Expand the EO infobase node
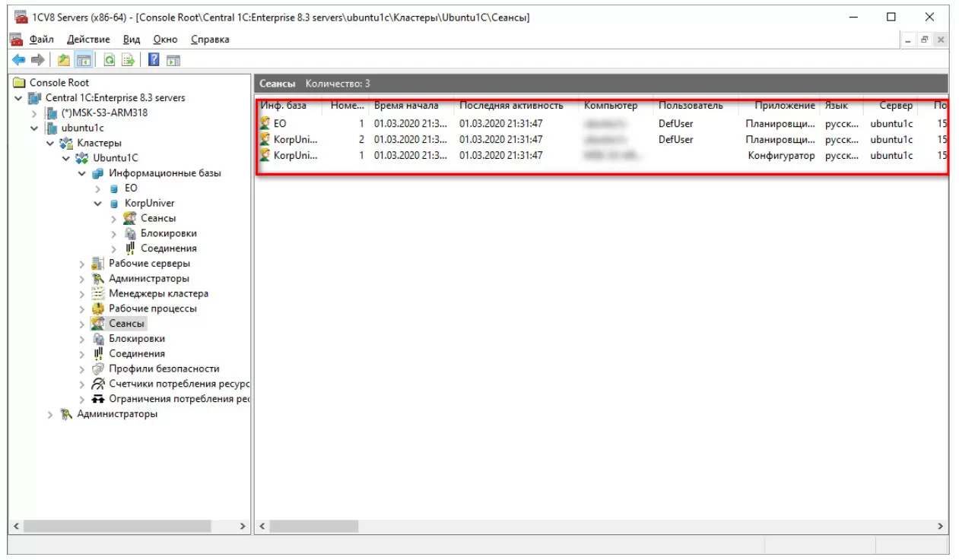 pos(98,188)
